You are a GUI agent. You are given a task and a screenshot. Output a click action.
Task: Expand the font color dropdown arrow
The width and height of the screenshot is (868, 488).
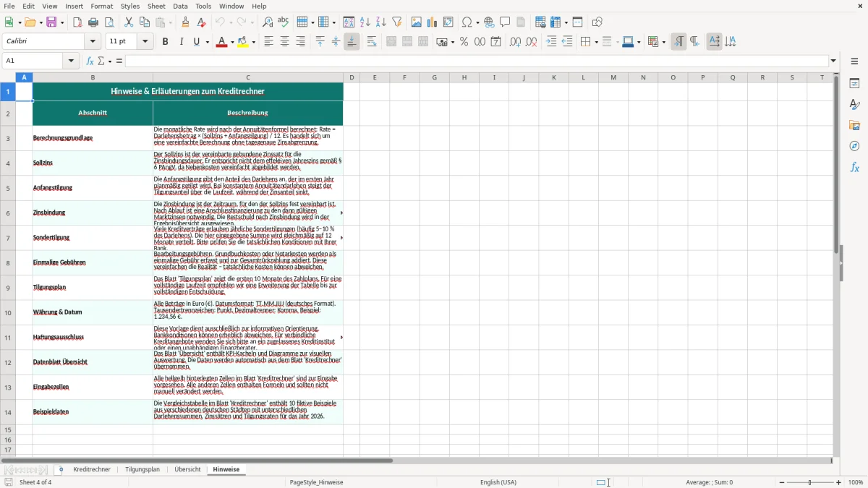(x=231, y=42)
